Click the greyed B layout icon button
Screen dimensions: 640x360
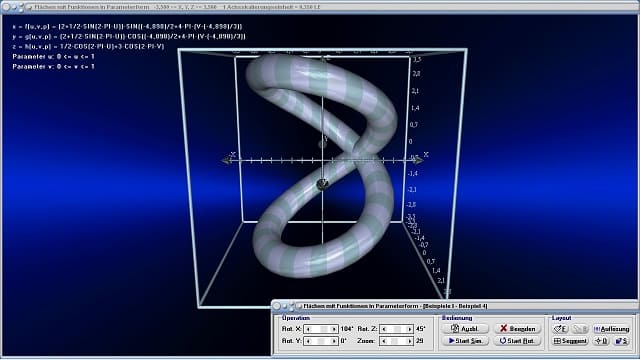point(580,329)
